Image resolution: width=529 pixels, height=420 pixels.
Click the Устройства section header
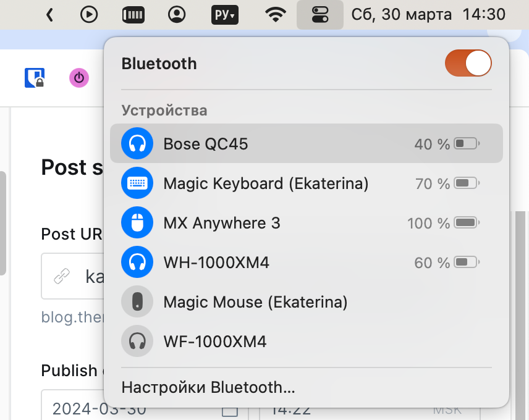point(164,111)
